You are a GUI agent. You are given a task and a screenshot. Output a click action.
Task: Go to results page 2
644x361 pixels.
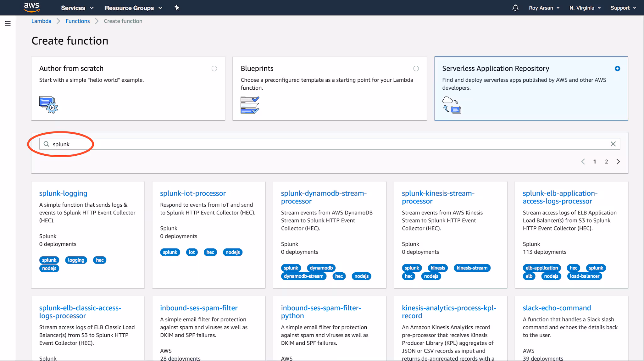point(606,162)
